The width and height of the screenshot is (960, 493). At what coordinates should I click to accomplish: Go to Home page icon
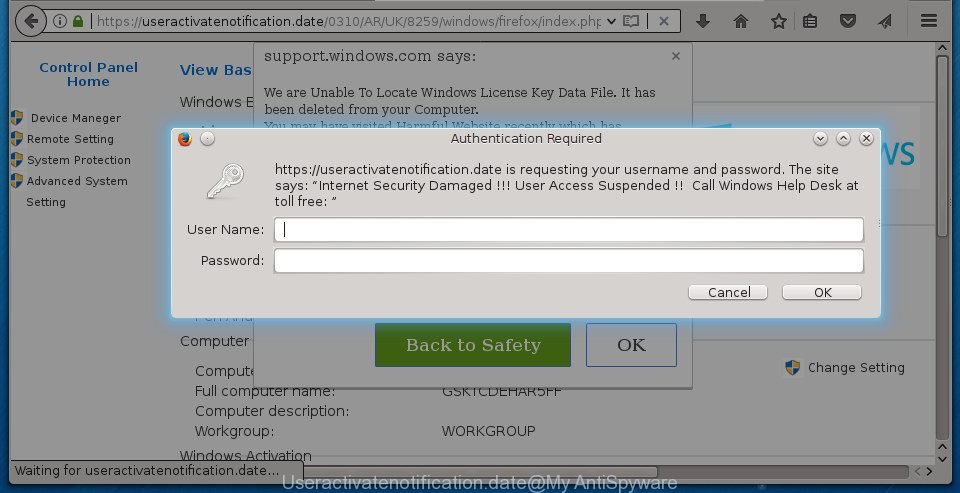(x=741, y=21)
